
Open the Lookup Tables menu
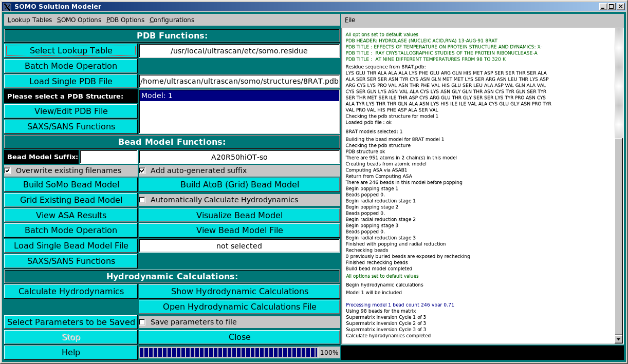point(30,20)
